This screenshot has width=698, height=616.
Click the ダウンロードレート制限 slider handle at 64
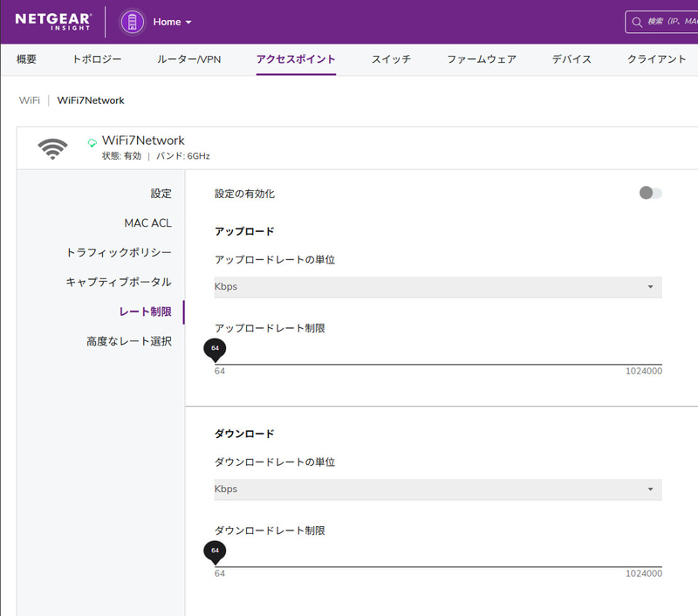(215, 551)
